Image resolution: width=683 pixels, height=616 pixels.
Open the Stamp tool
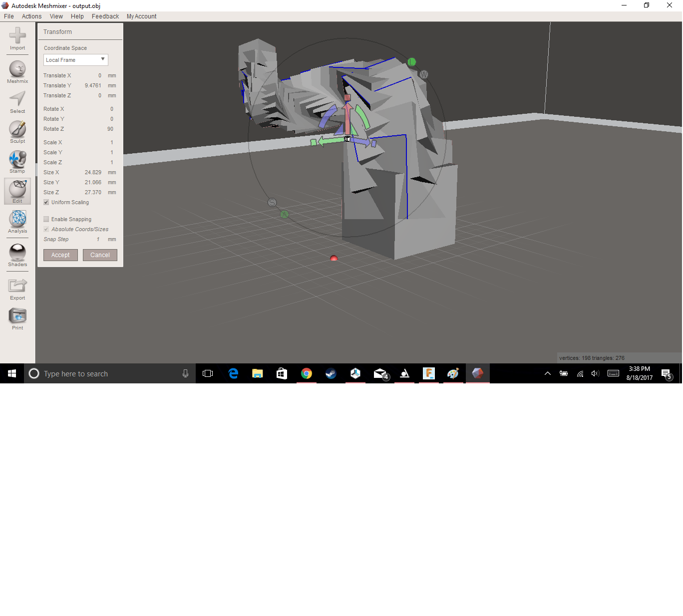(x=17, y=162)
